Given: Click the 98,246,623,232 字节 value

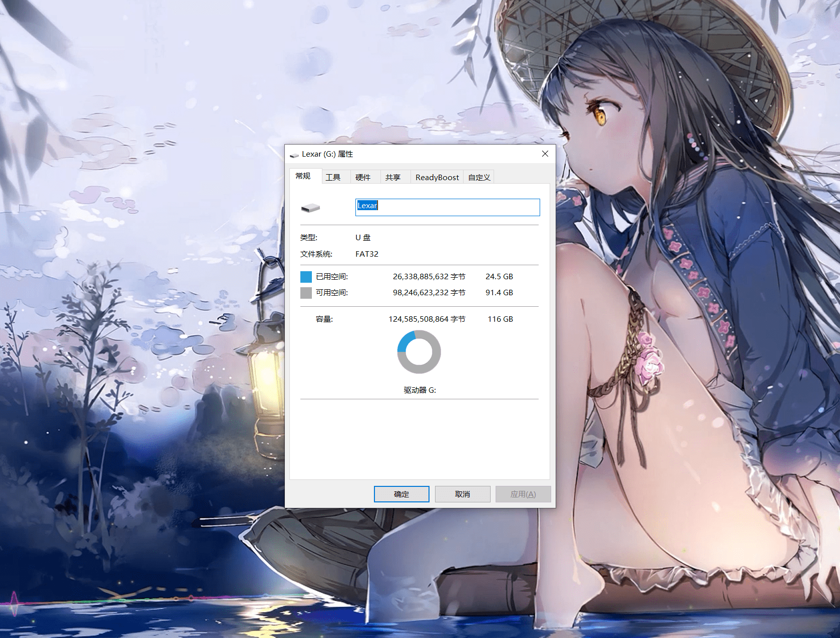Looking at the screenshot, I should coord(429,293).
